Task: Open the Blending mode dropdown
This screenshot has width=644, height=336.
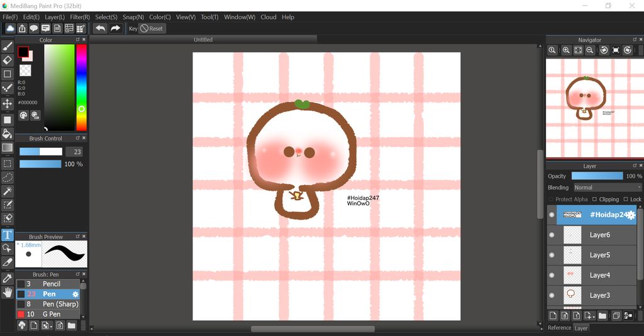Action: [x=608, y=188]
